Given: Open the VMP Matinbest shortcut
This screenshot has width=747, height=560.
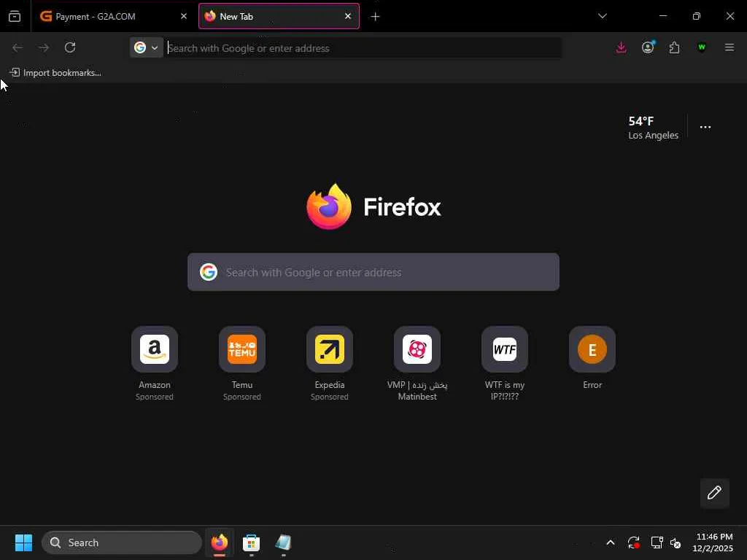Looking at the screenshot, I should pyautogui.click(x=417, y=364).
